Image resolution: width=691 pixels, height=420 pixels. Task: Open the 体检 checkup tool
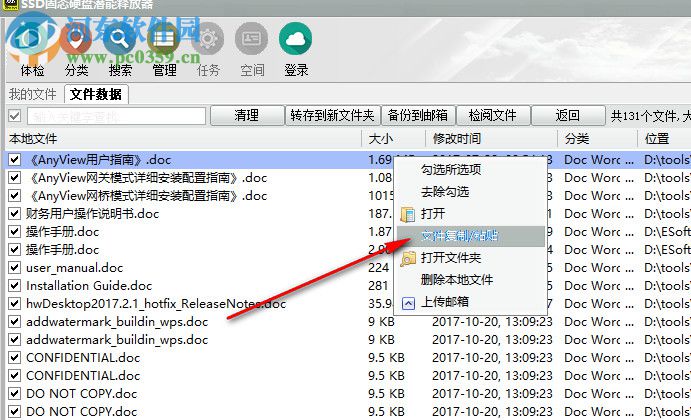(32, 51)
